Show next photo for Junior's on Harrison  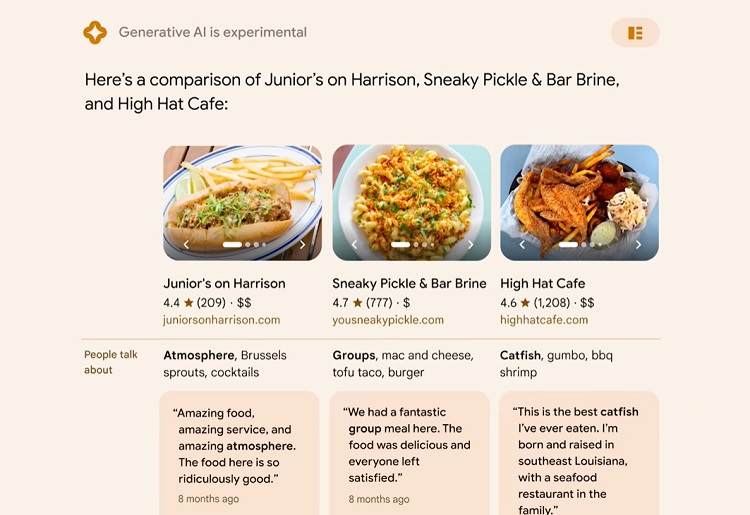tap(302, 244)
